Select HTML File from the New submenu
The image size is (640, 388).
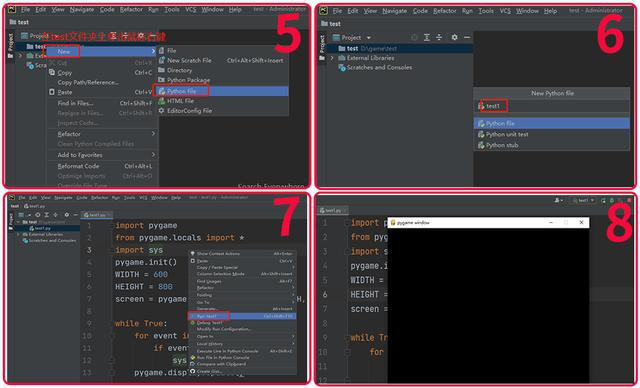[x=222, y=101]
